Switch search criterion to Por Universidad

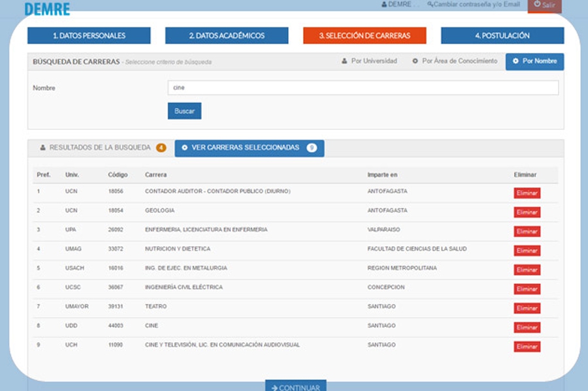(369, 61)
